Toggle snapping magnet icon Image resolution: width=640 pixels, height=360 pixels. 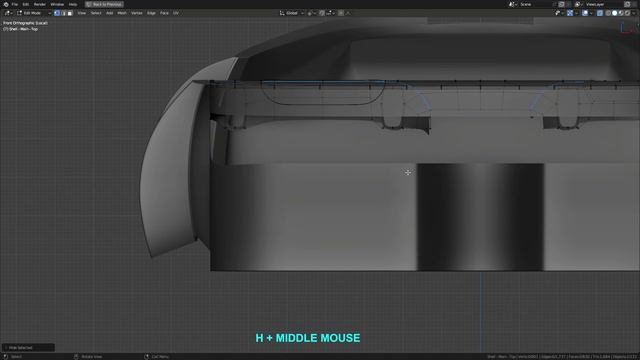point(322,13)
